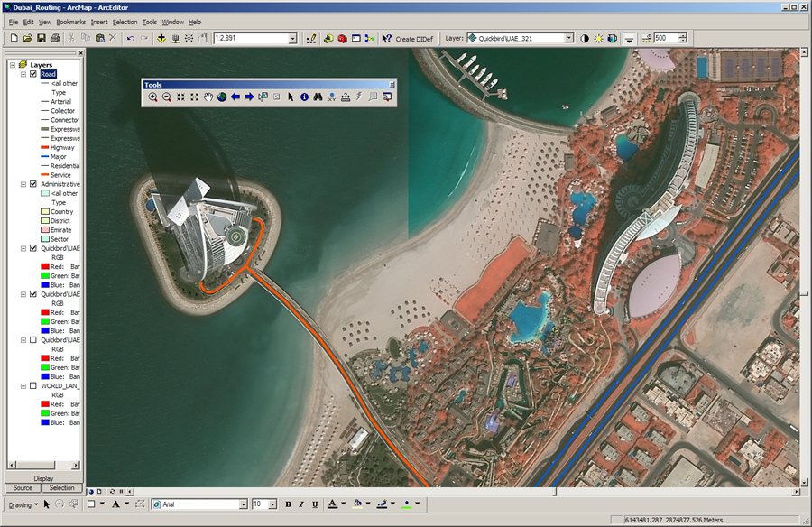Uncheck the second Quickbird\UAE layer

click(x=33, y=294)
